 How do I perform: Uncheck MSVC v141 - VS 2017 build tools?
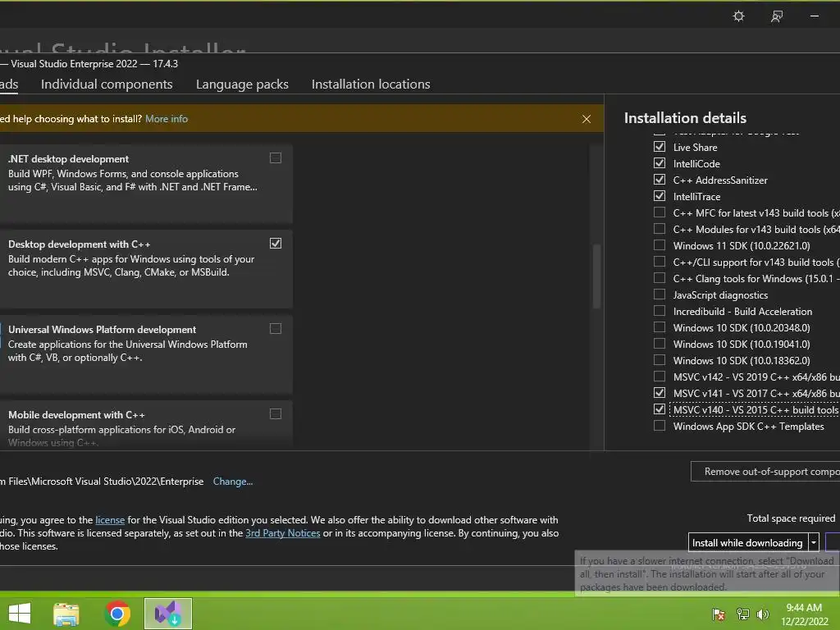click(x=660, y=393)
